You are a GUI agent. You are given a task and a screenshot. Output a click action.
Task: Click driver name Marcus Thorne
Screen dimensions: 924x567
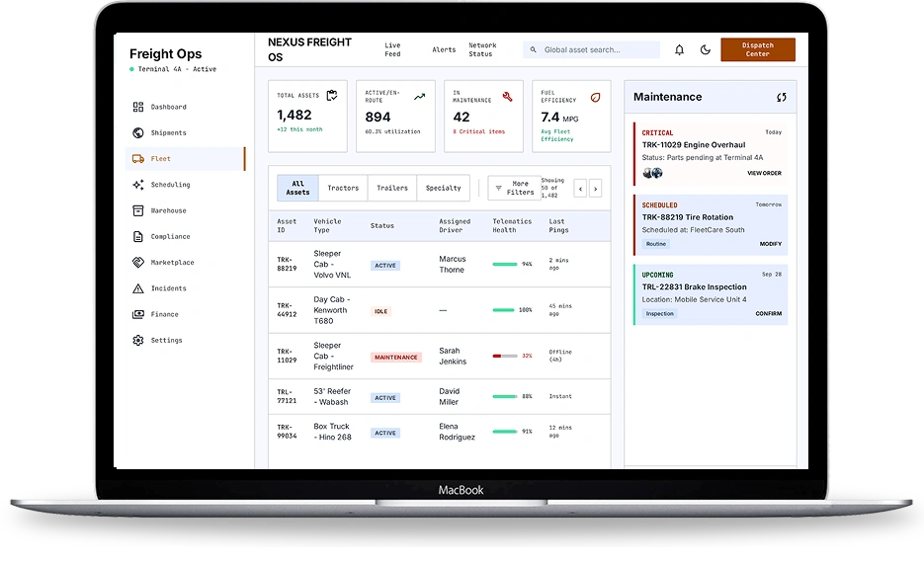pyautogui.click(x=452, y=265)
